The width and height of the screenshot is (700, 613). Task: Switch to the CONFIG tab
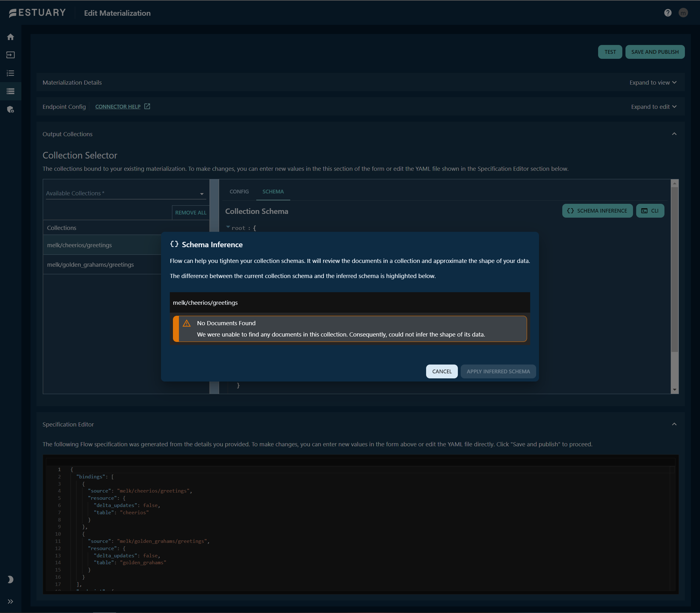(x=239, y=192)
